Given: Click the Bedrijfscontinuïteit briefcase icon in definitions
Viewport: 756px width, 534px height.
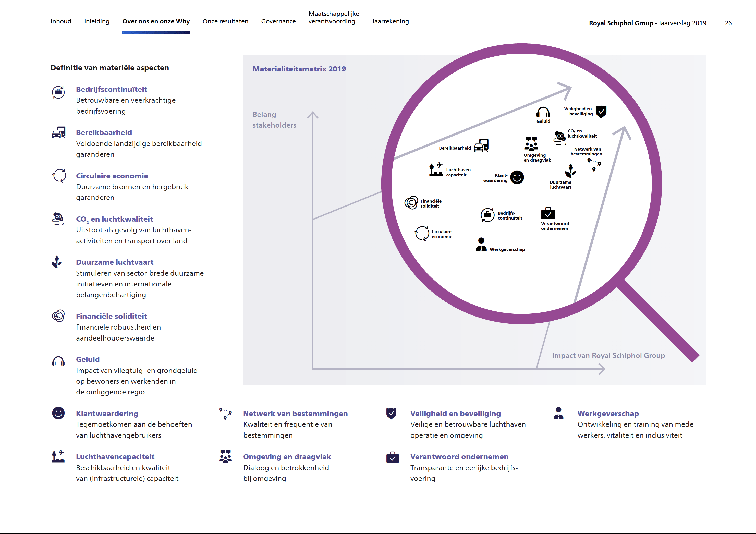Looking at the screenshot, I should click(x=58, y=92).
